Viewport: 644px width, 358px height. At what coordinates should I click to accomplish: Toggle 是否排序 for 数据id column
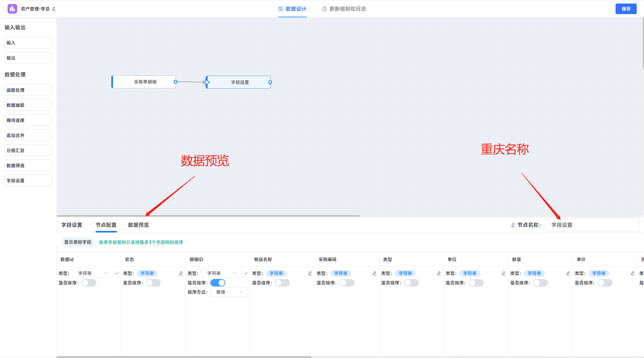tap(89, 283)
